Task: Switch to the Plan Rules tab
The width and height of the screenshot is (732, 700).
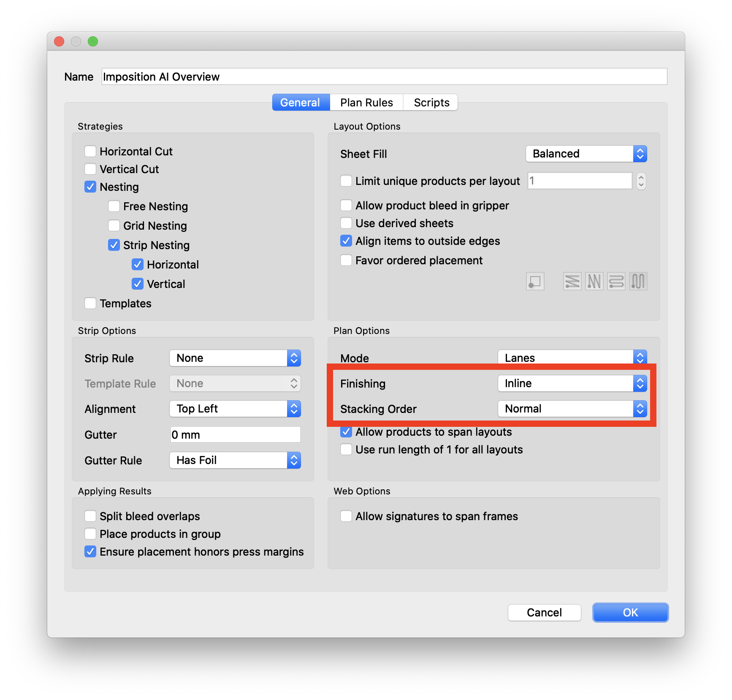Action: pos(366,102)
